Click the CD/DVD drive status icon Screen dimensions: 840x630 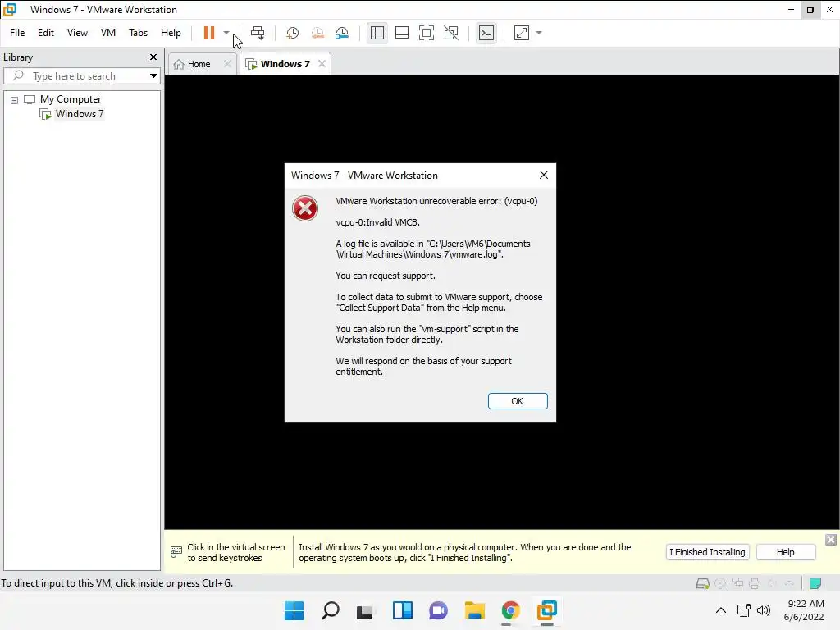tap(720, 584)
